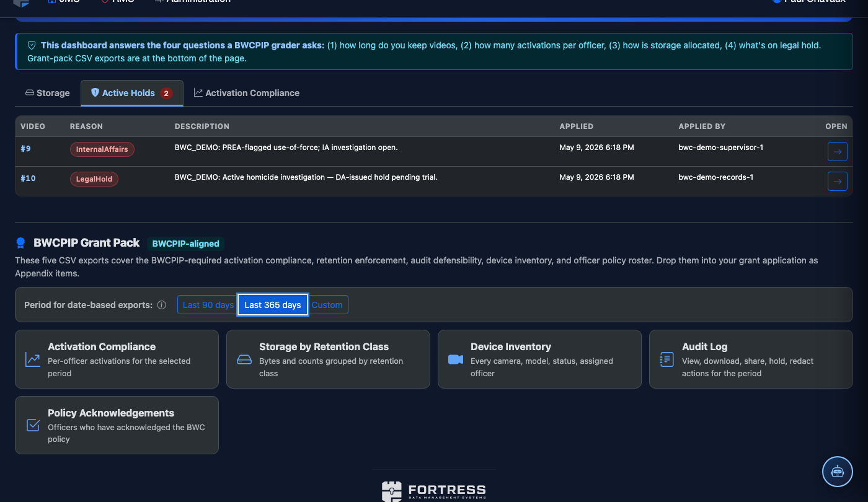868x502 pixels.
Task: Select the Last 365 days period
Action: [x=273, y=305]
